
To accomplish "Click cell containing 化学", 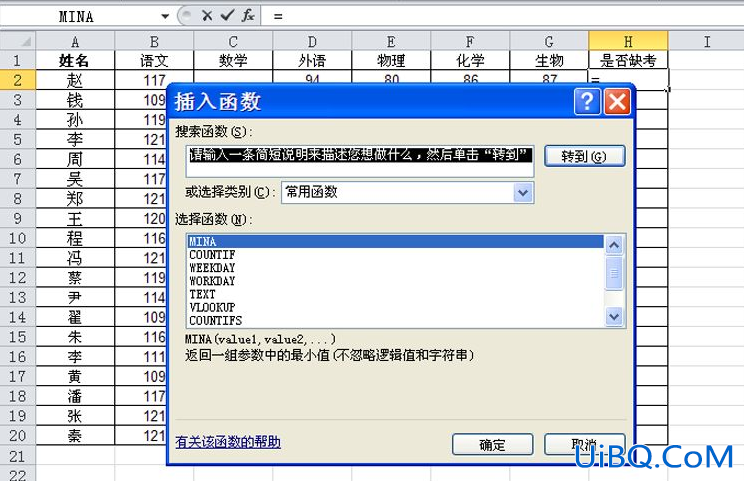I will coord(470,60).
